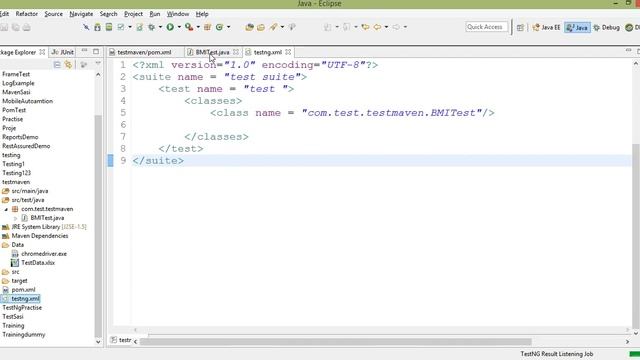Open the Debug bug icon in the toolbar
The height and width of the screenshot is (360, 640).
pyautogui.click(x=151, y=27)
